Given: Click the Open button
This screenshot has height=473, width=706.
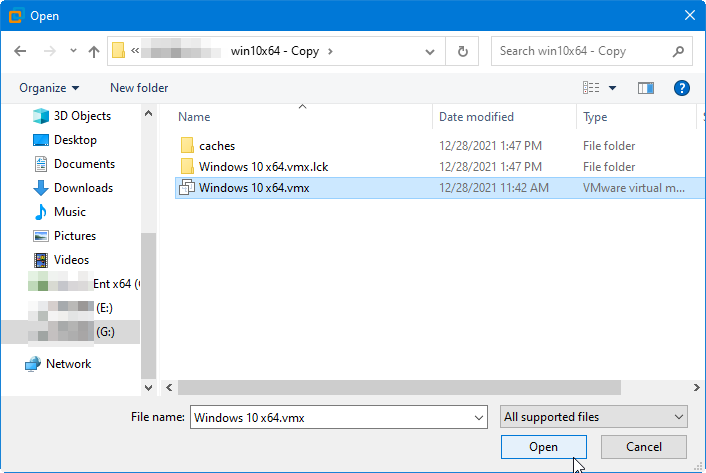Looking at the screenshot, I should [543, 447].
